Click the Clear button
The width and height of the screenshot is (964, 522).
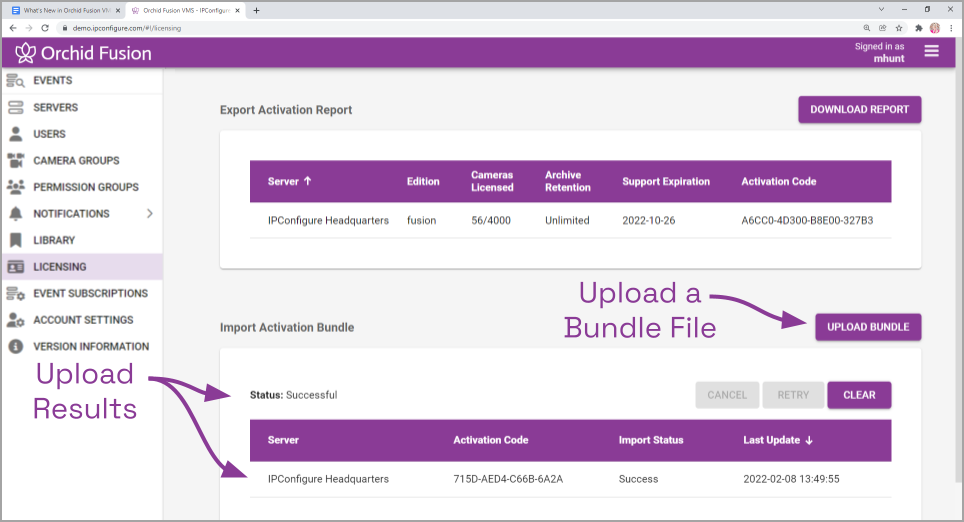click(x=859, y=395)
